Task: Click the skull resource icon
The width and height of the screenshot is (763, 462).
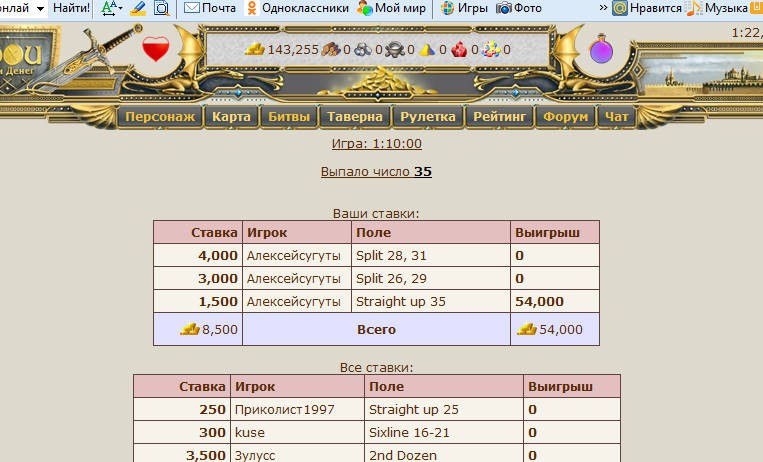Action: pyautogui.click(x=395, y=49)
